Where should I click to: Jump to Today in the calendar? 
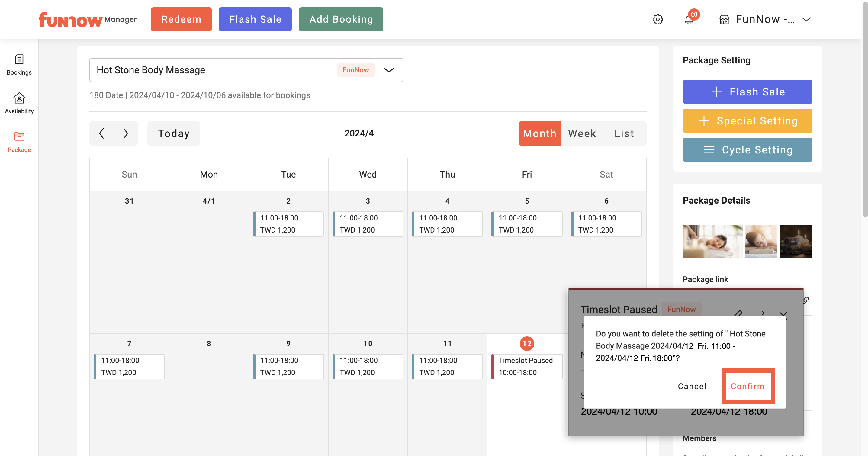coord(174,133)
